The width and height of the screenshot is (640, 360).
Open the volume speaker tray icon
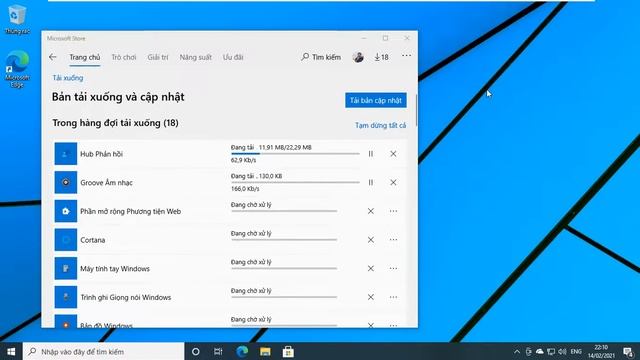point(562,351)
